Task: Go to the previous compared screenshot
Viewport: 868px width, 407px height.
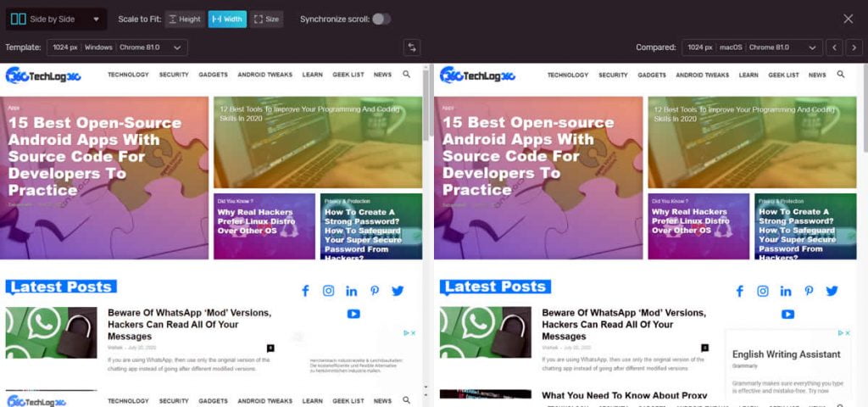Action: click(835, 47)
